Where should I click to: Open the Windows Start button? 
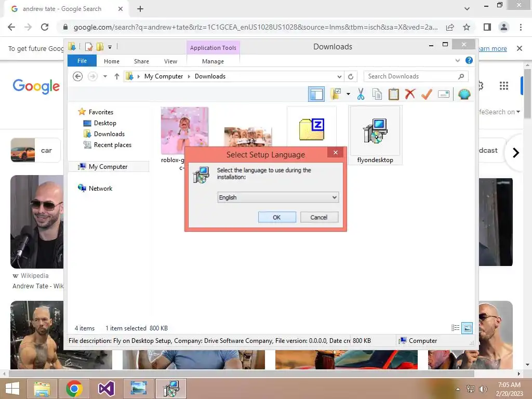click(13, 389)
